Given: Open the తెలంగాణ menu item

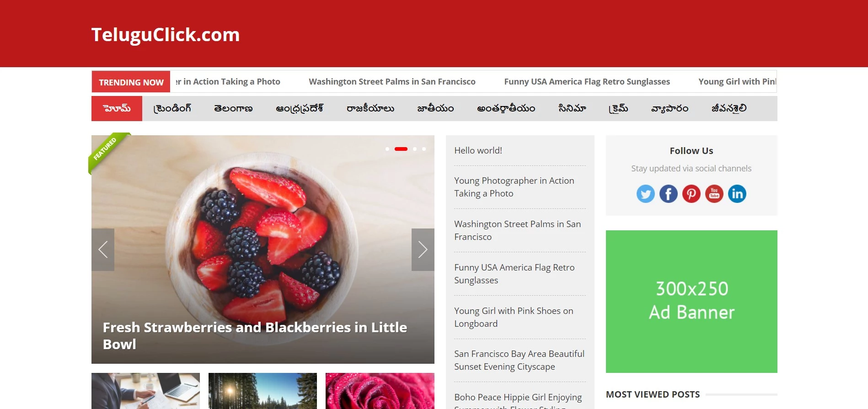Looking at the screenshot, I should pyautogui.click(x=233, y=108).
